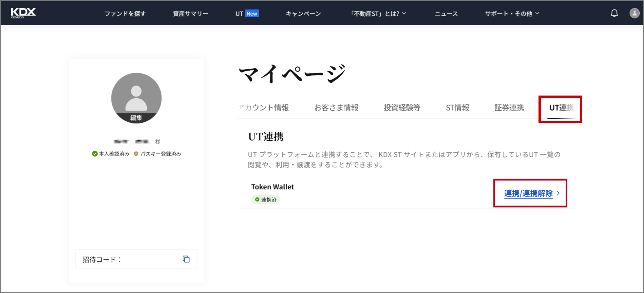Click the 連携/連携解除 link
Screen dimensions: 644x293
click(528, 193)
